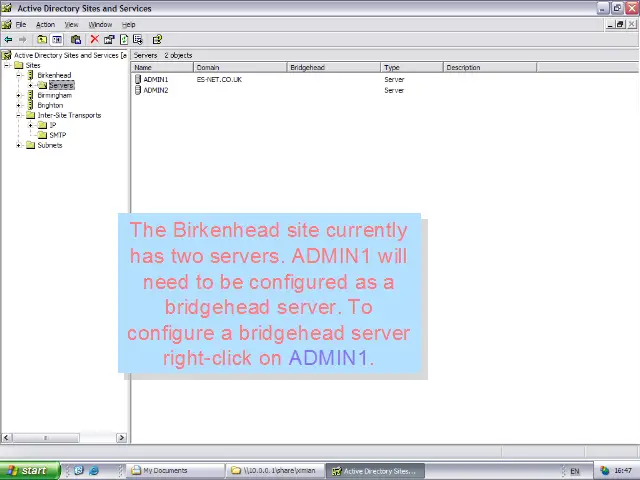Click the tree pane scrollbar thumb
Screen dimensions: 640x480
[x=46, y=438]
